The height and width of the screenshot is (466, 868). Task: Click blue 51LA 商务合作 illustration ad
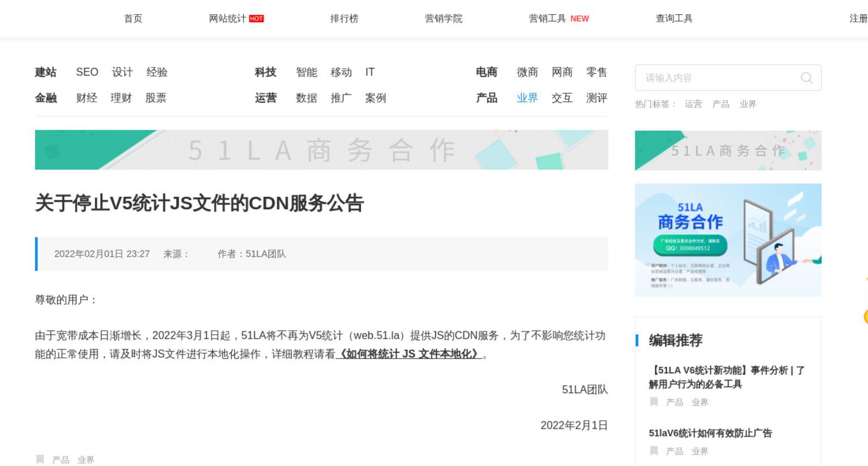pos(728,240)
